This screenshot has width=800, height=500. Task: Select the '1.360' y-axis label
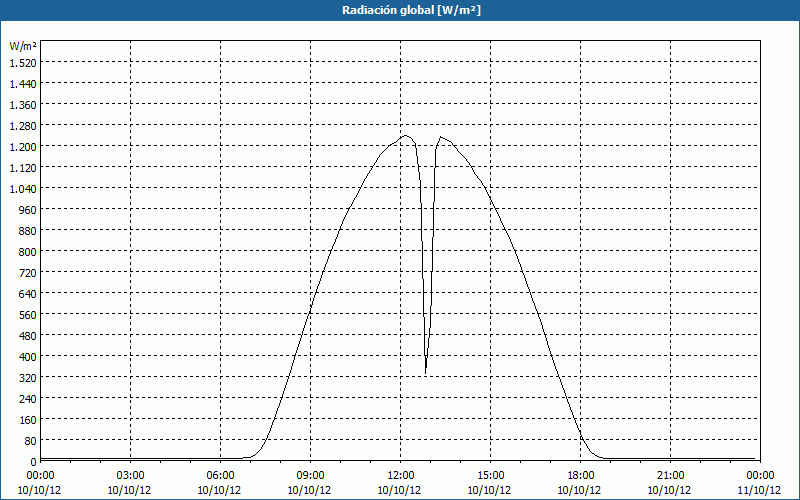23,105
